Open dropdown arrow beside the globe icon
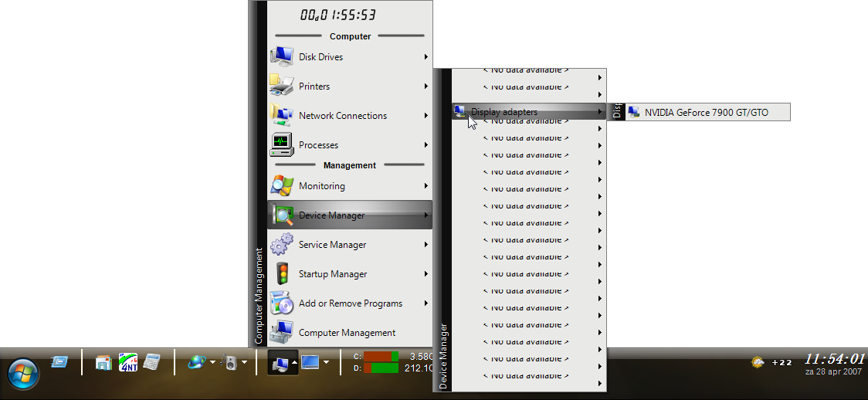The image size is (868, 400). click(x=212, y=361)
